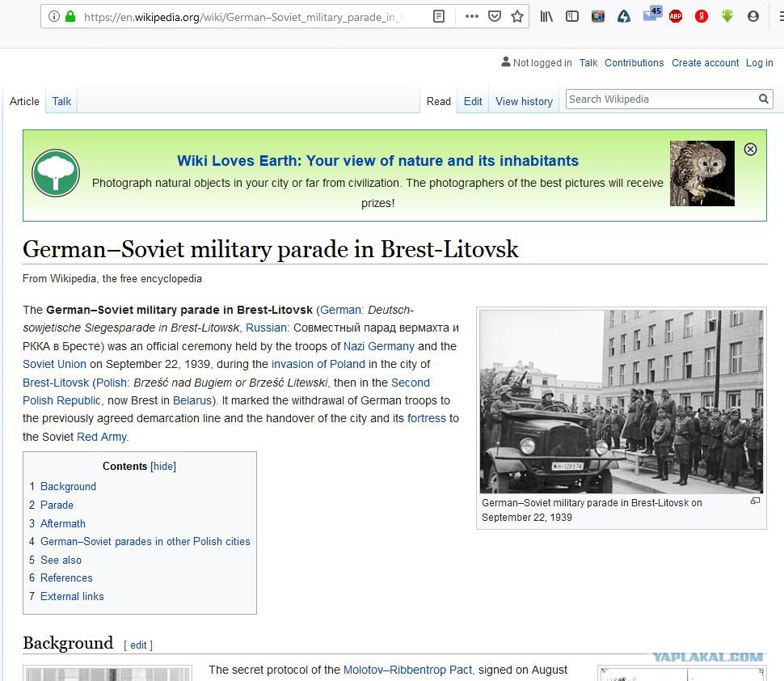Image resolution: width=784 pixels, height=681 pixels.
Task: Open Wiki Loves Earth banner headline link
Action: tap(377, 161)
